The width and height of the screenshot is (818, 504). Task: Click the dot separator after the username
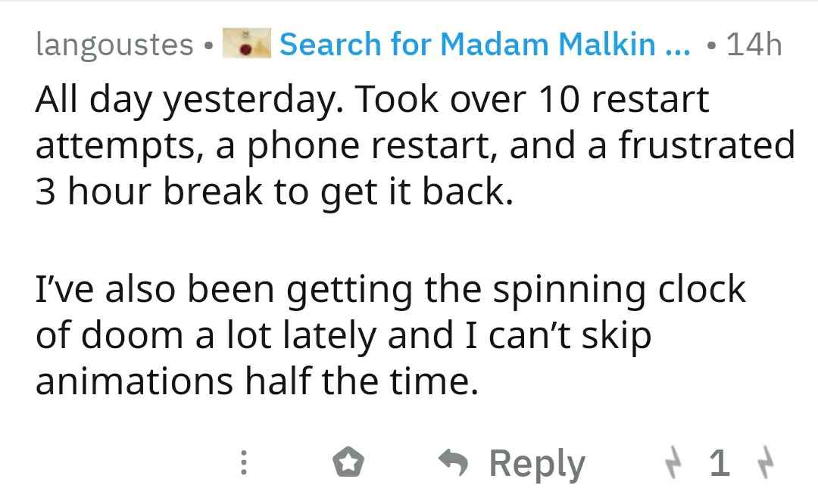point(208,45)
